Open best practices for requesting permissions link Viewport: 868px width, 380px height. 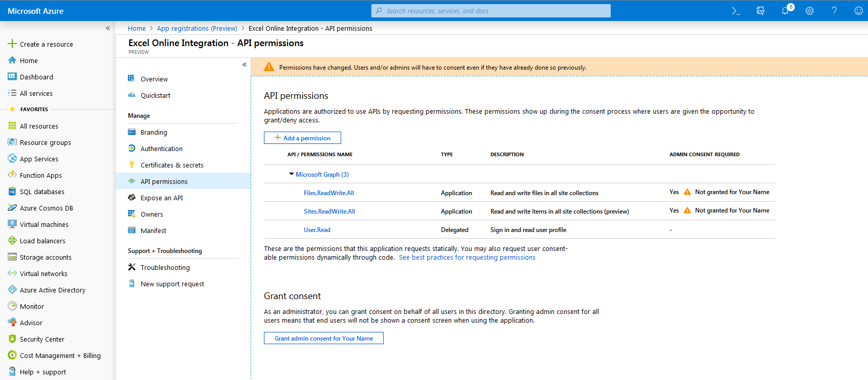pyautogui.click(x=467, y=257)
